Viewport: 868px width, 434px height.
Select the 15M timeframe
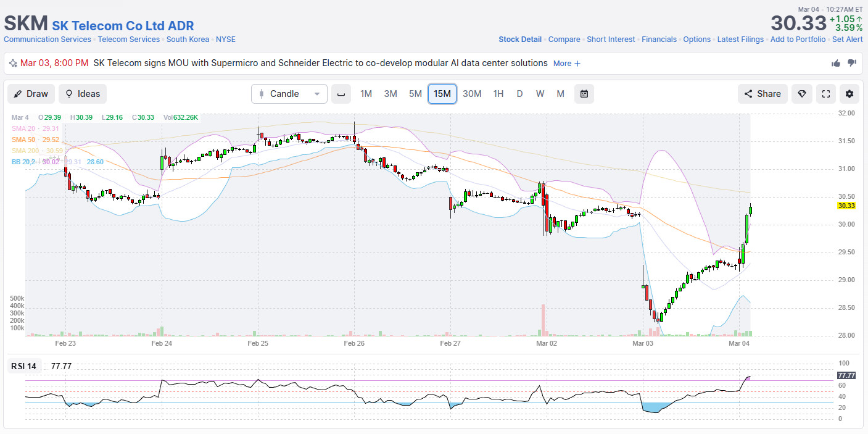click(442, 94)
